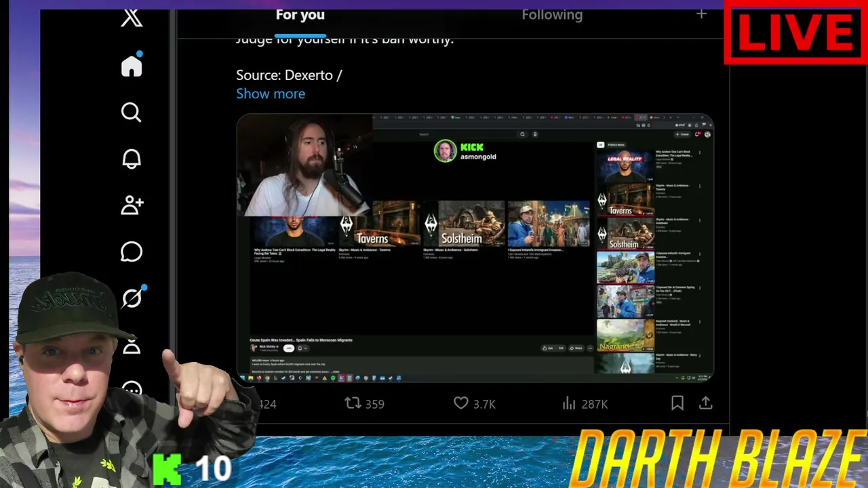Click the plus icon beside Following tab
868x488 pixels.
click(701, 14)
